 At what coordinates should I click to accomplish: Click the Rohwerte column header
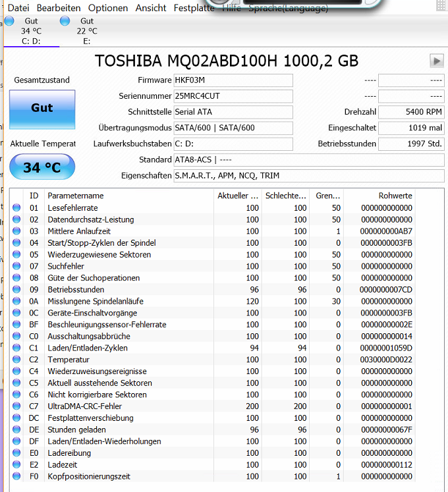pos(379,196)
